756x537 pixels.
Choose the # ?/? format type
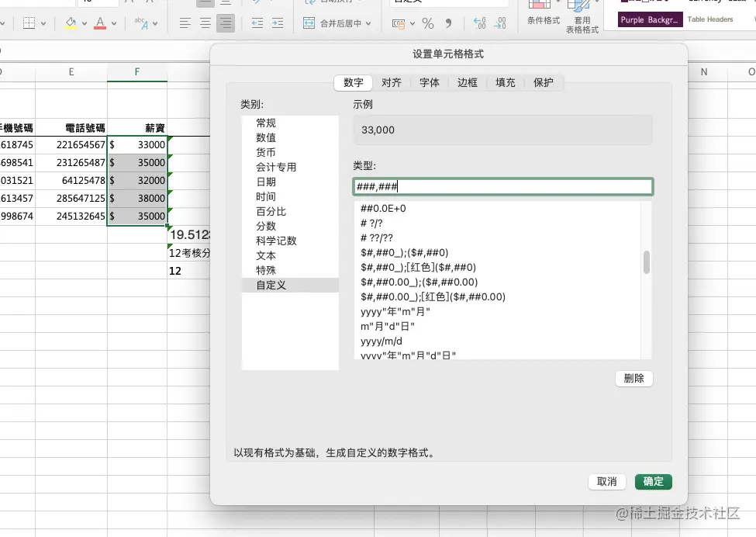pyautogui.click(x=498, y=223)
